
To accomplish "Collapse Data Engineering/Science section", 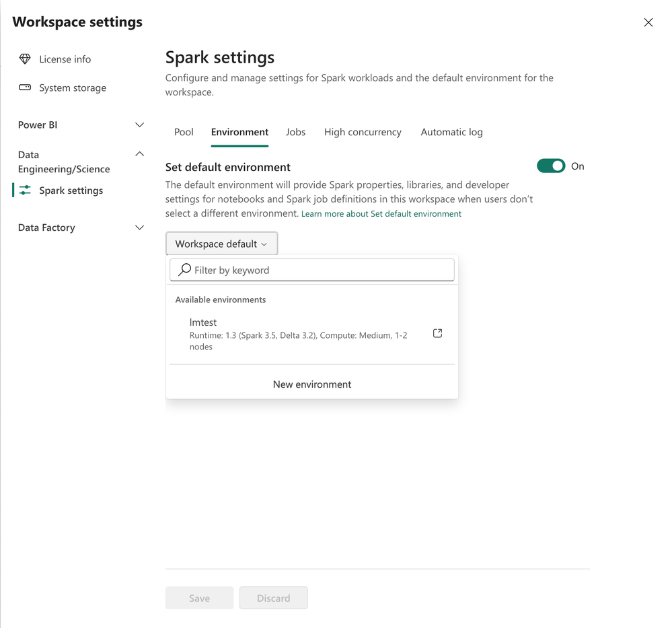I will pyautogui.click(x=139, y=155).
